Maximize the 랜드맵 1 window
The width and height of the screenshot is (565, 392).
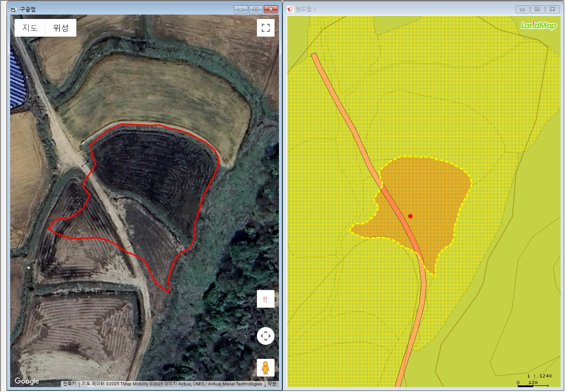coord(537,9)
